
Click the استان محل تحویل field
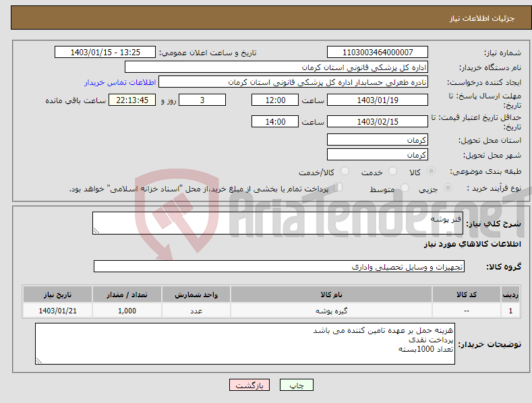(378, 139)
